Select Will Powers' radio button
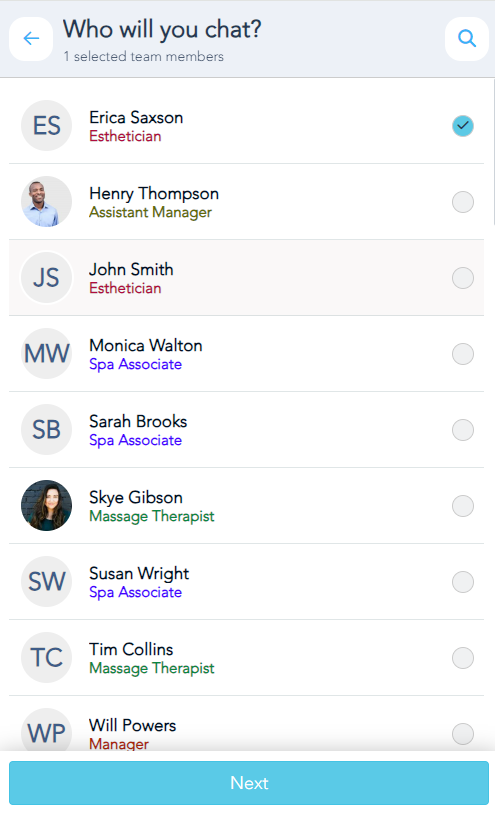 click(463, 734)
